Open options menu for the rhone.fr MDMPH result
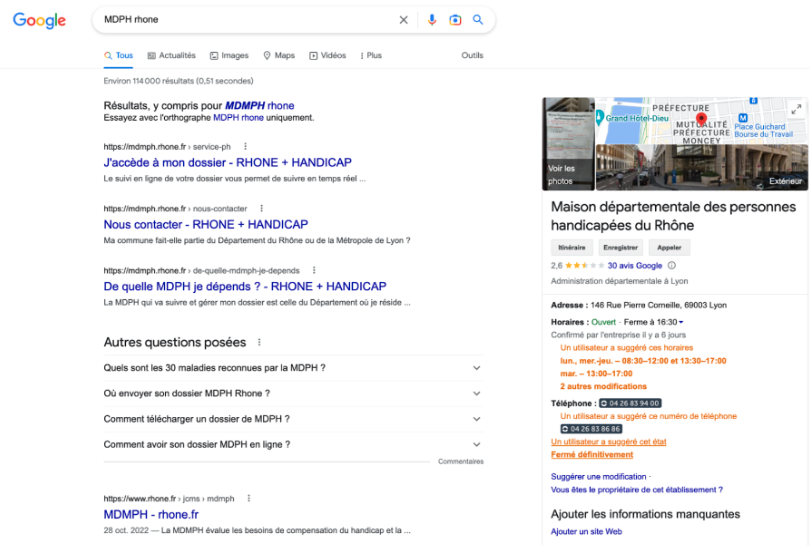The image size is (810, 558). (249, 499)
